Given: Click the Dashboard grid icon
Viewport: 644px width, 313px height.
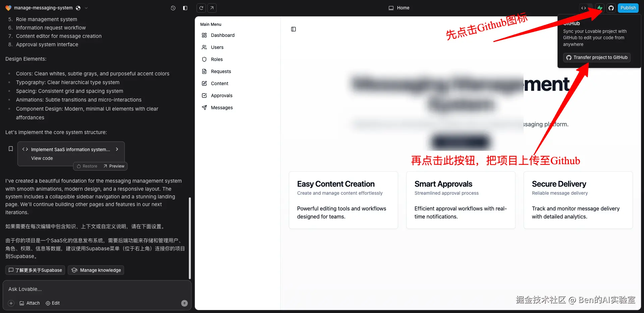Looking at the screenshot, I should click(204, 35).
